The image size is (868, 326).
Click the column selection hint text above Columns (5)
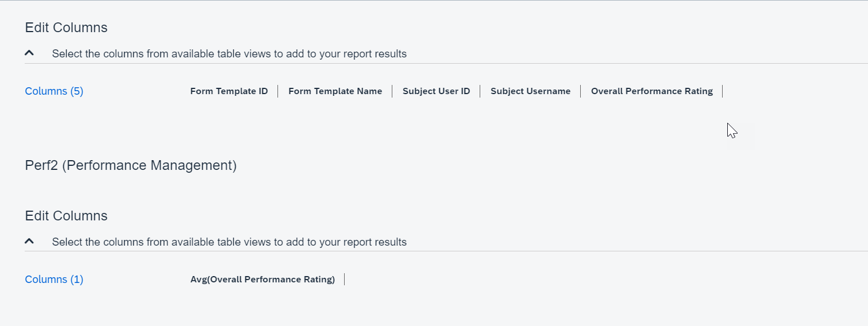[x=229, y=54]
